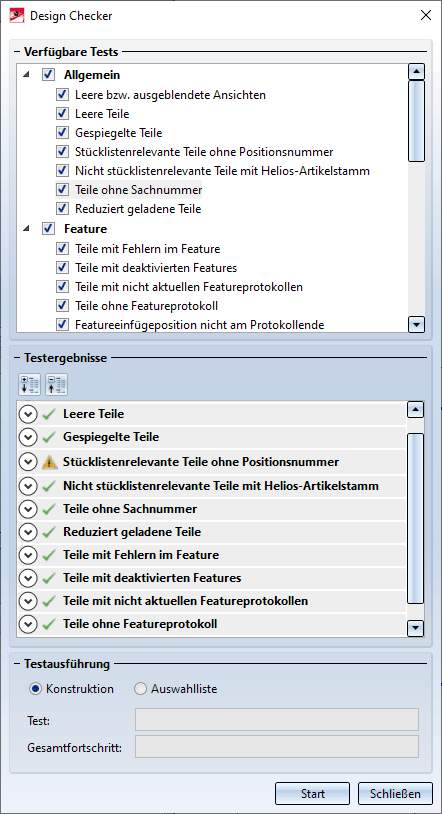The height and width of the screenshot is (814, 442).
Task: Click down arrow of test results scrollbar
Action: point(416,629)
